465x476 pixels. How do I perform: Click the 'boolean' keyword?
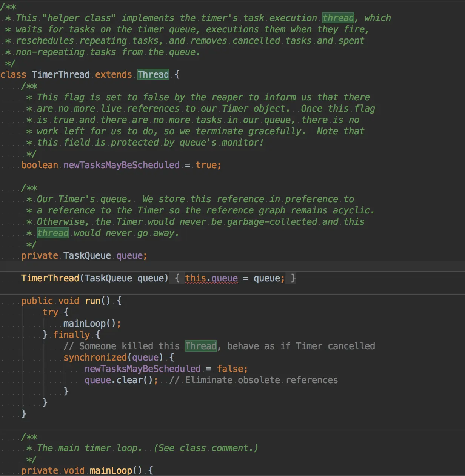(x=40, y=165)
